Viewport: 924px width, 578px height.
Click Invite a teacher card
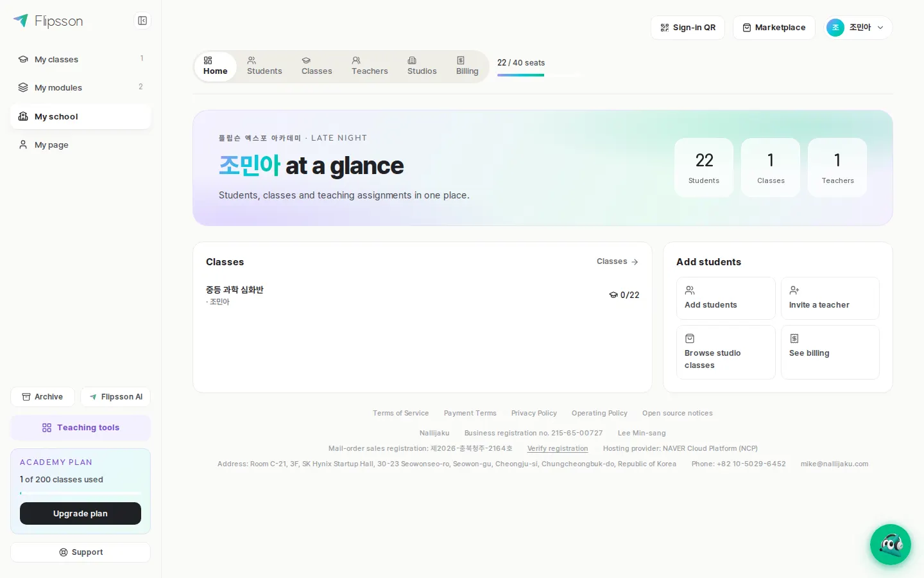[x=830, y=298]
